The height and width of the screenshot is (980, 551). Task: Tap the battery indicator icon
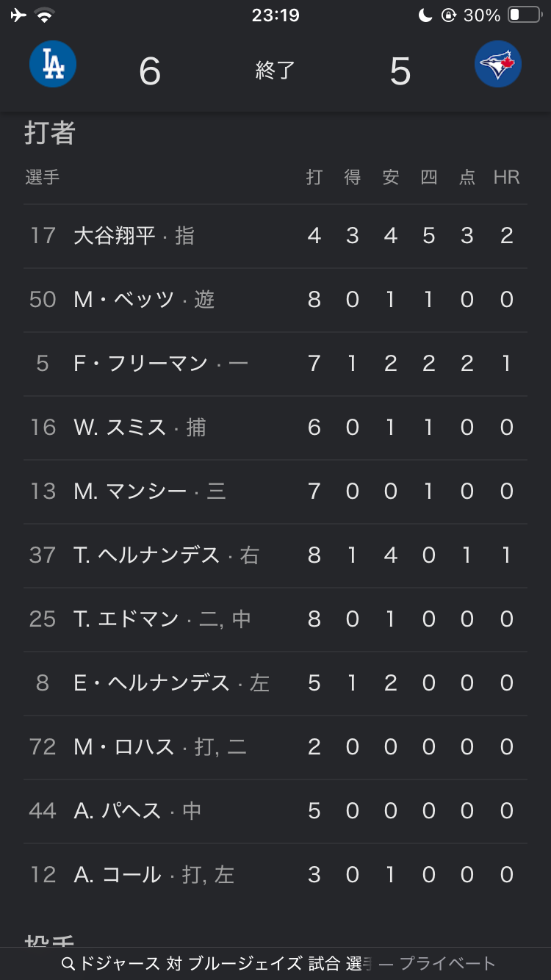(x=525, y=15)
